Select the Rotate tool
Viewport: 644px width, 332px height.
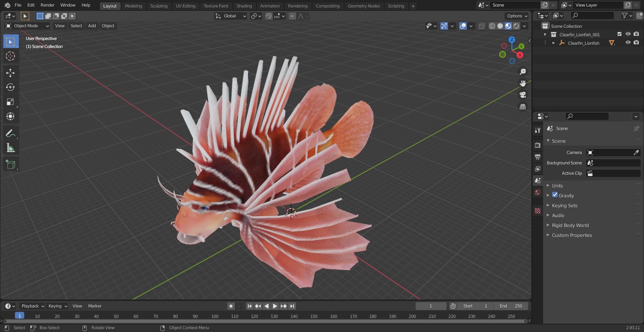10,87
